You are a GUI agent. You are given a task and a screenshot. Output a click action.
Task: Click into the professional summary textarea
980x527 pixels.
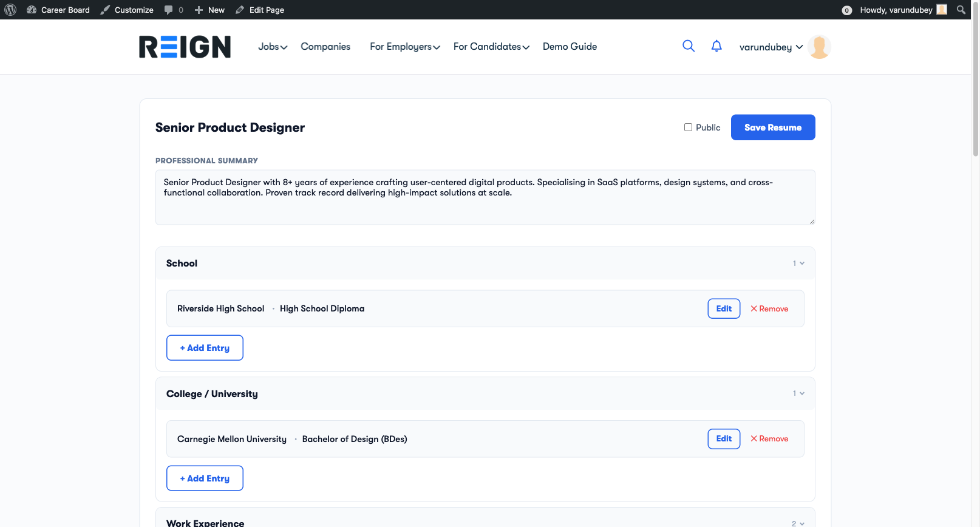tap(485, 197)
